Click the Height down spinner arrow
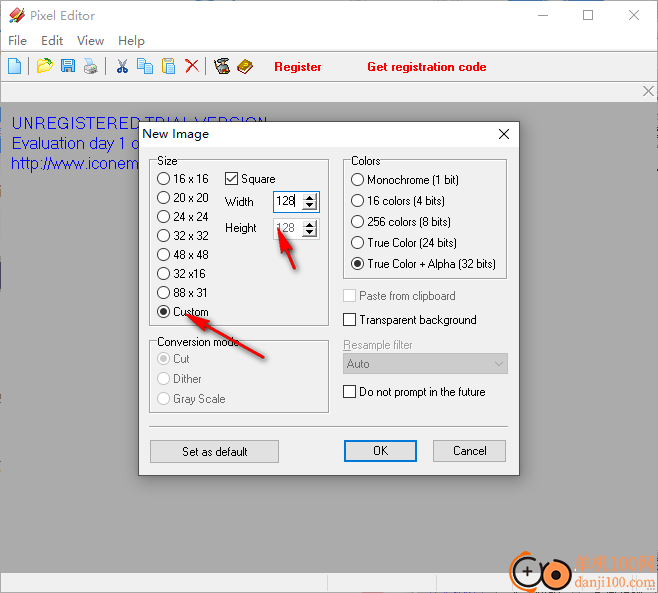The width and height of the screenshot is (658, 593). (x=310, y=232)
